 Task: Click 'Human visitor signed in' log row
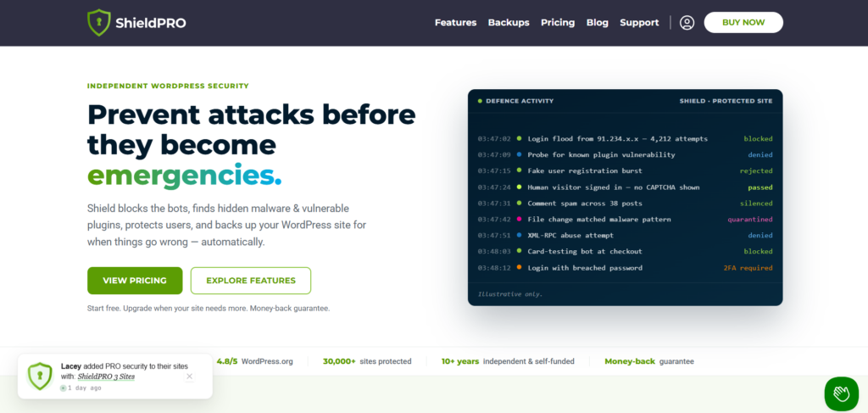coord(625,187)
